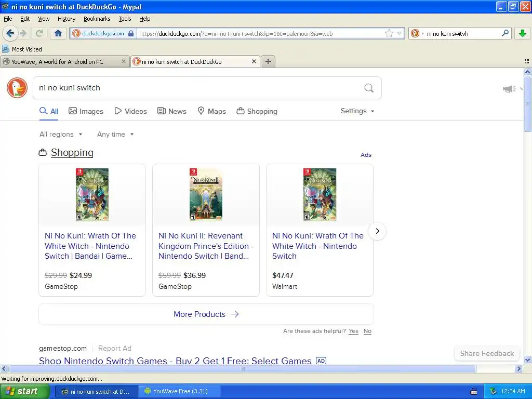Viewport: 532px width, 399px height.
Task: Click the search bar magnifier icon
Action: click(x=505, y=33)
